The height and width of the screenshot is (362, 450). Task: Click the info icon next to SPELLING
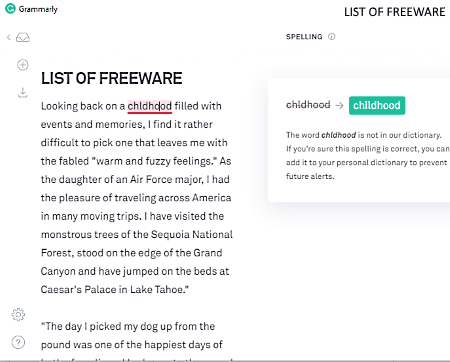(332, 36)
